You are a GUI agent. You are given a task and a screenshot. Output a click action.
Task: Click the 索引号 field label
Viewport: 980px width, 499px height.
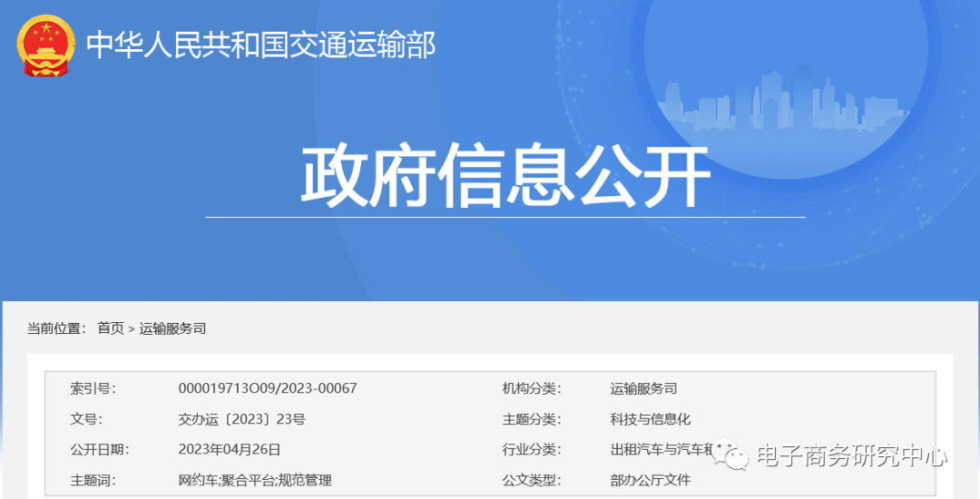point(93,388)
